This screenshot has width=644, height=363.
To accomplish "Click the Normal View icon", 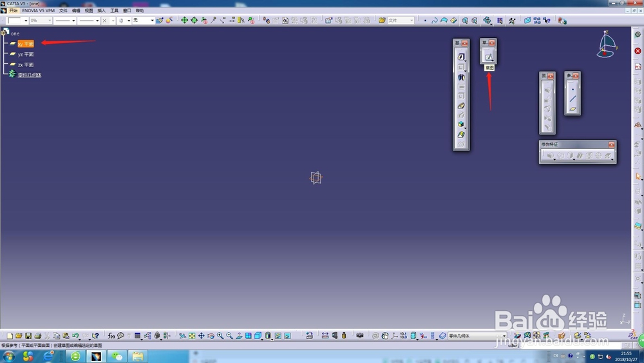I will [239, 336].
